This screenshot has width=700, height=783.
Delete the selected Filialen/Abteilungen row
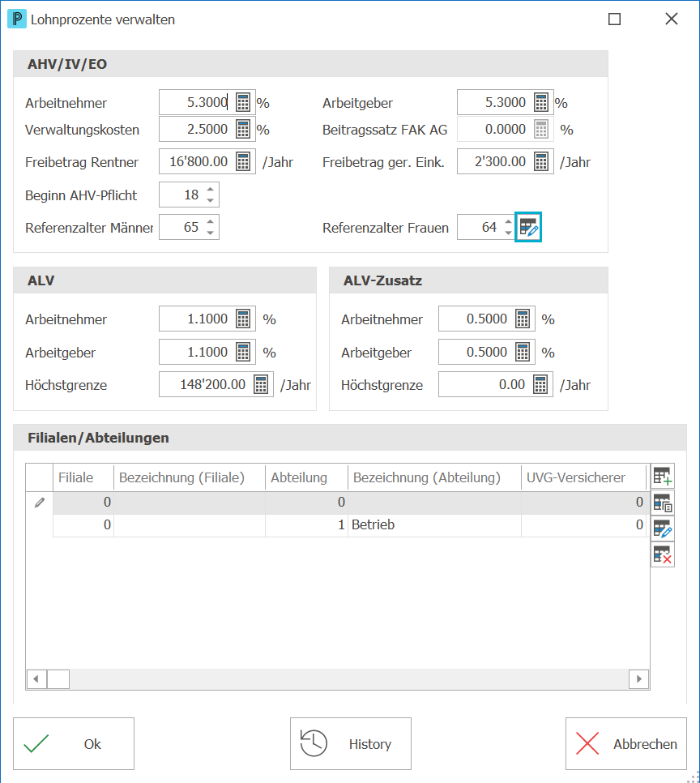point(663,554)
